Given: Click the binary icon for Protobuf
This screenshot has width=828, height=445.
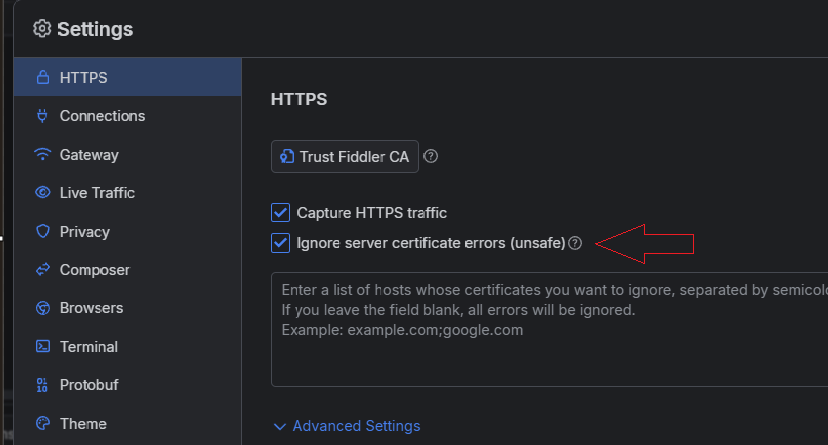Looking at the screenshot, I should (42, 385).
